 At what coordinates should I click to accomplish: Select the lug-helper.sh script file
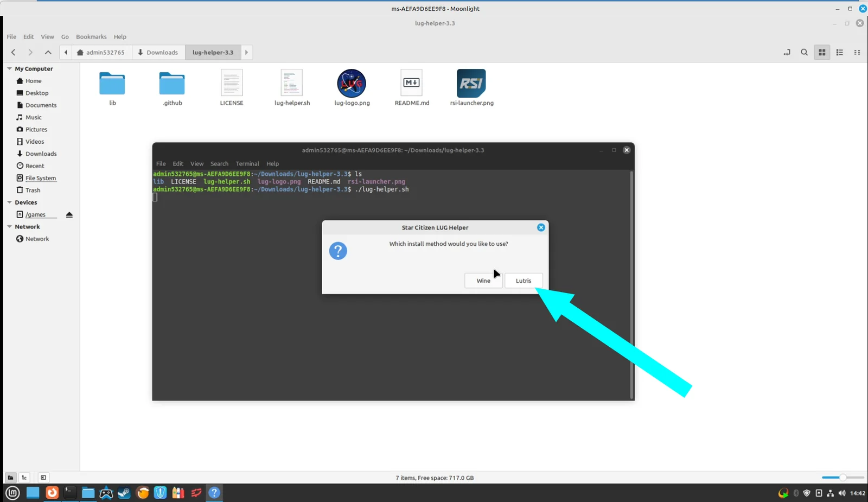(x=292, y=88)
